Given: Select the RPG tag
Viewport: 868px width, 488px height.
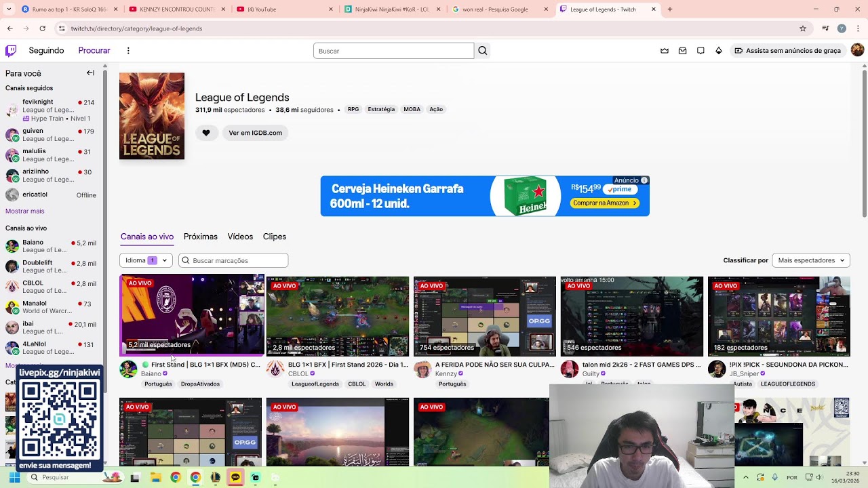Looking at the screenshot, I should click(353, 109).
